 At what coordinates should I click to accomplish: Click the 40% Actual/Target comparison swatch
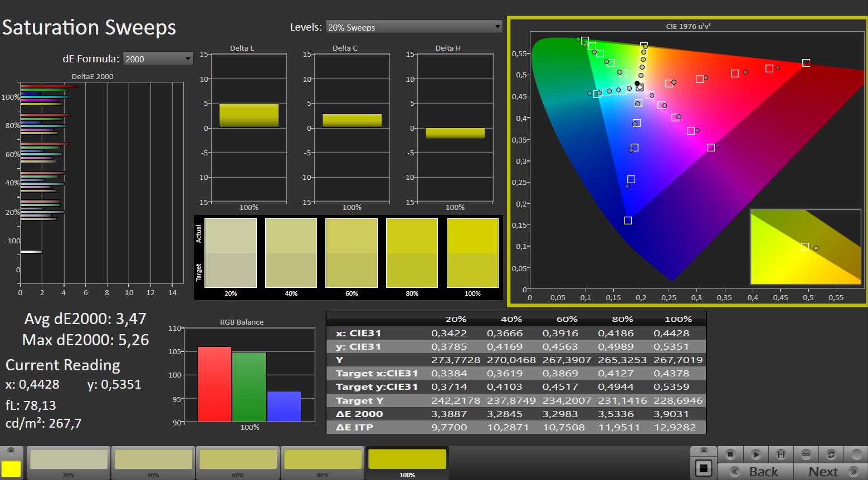[291, 253]
